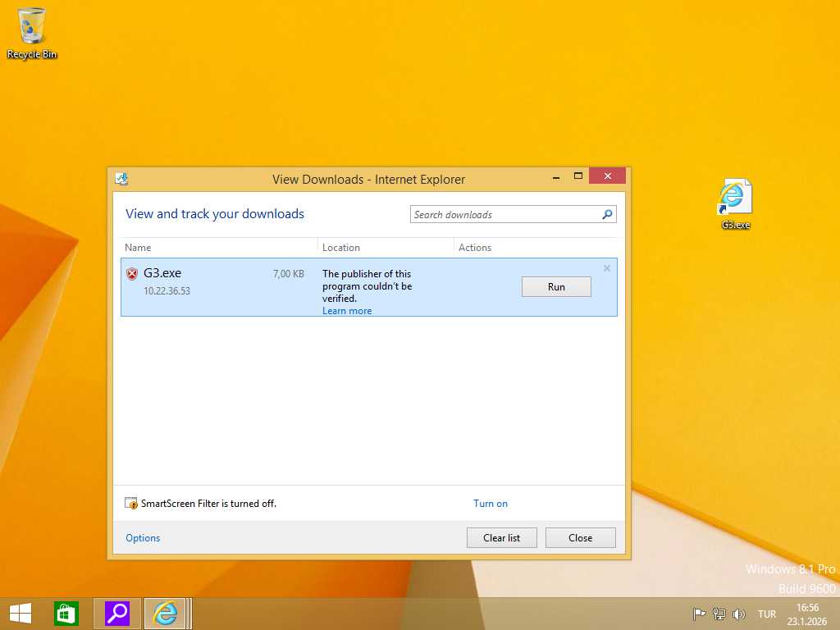Open the Search app on the taskbar
The height and width of the screenshot is (630, 840).
(x=117, y=614)
